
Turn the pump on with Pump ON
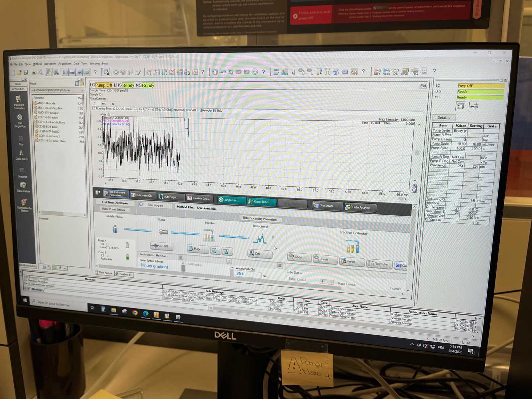161,246
